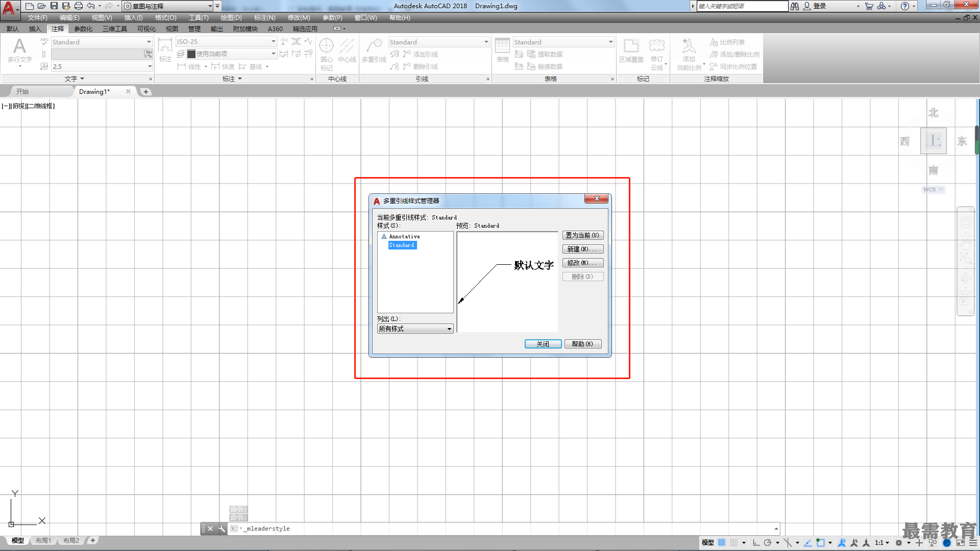Click the 圆心标记 center mark tool
The image size is (980, 551).
pos(327,54)
